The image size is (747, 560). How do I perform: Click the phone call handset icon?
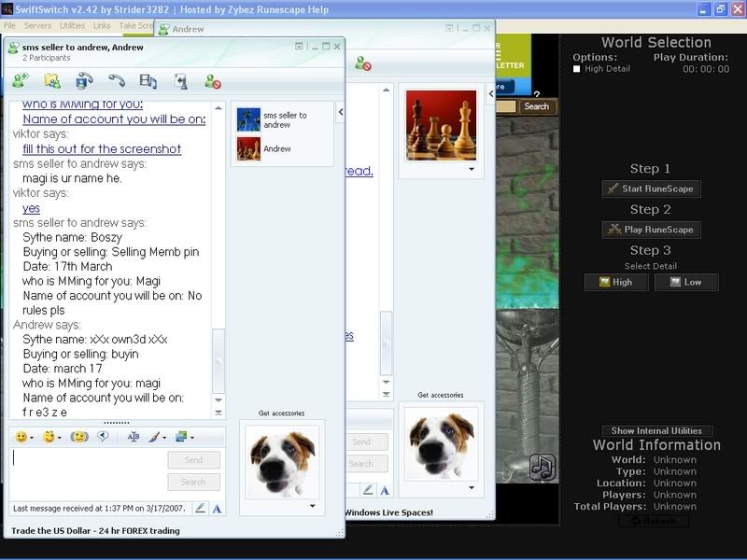click(116, 81)
